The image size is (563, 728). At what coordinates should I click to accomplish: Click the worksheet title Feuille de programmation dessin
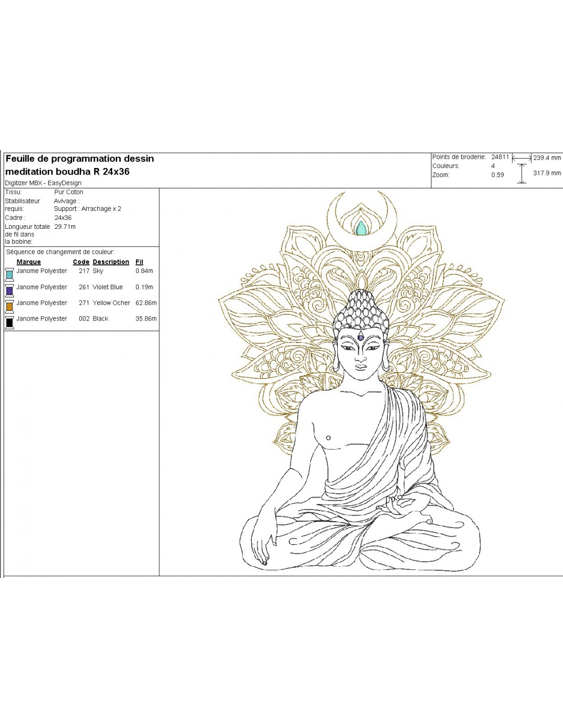[x=79, y=159]
